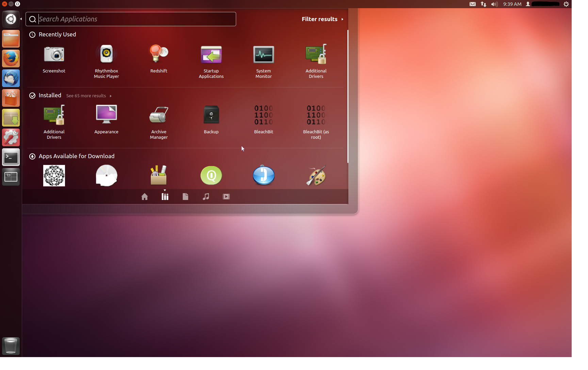Screen dimensions: 588x370
Task: Launch BleachBit
Action: pos(263,119)
